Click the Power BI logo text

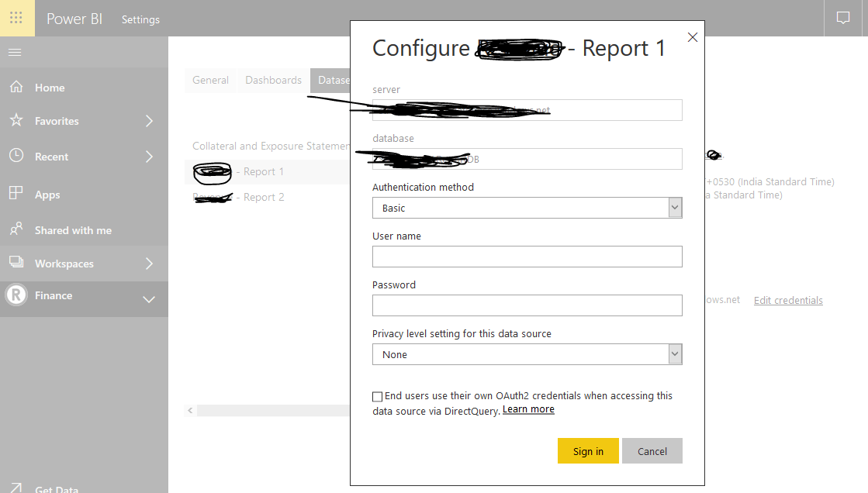coord(74,19)
